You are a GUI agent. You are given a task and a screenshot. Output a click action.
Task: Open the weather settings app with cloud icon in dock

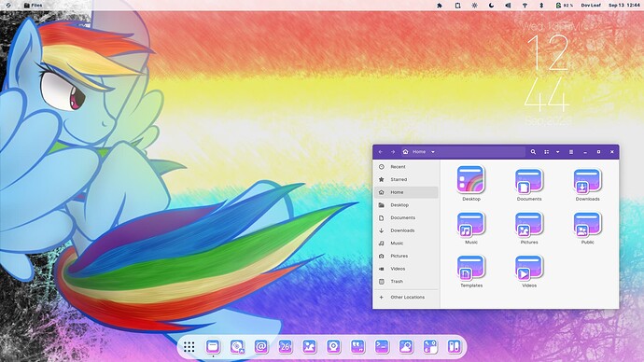[x=406, y=347]
